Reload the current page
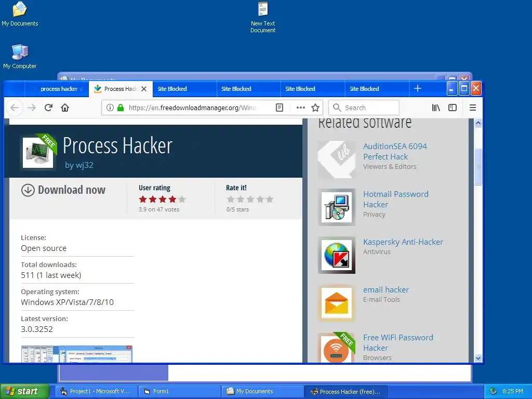Image resolution: width=532 pixels, height=399 pixels. 48,108
